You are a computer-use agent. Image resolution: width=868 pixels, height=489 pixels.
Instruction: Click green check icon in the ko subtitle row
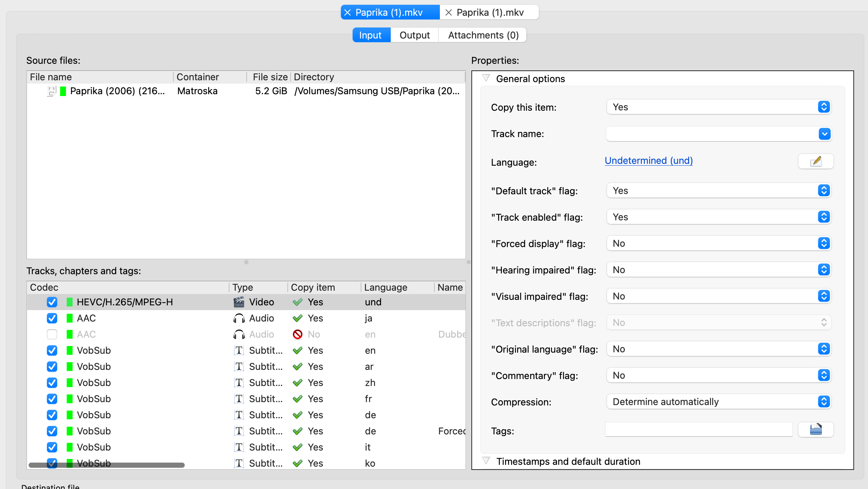298,463
